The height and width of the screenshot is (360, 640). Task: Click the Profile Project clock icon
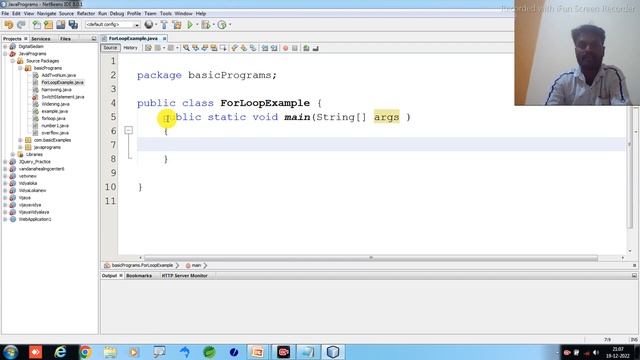click(222, 25)
